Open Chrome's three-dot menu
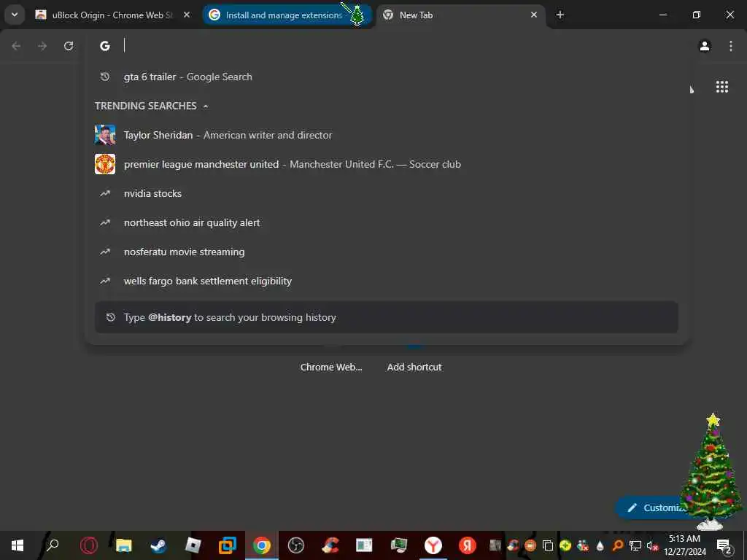Viewport: 747px width, 560px height. [731, 46]
